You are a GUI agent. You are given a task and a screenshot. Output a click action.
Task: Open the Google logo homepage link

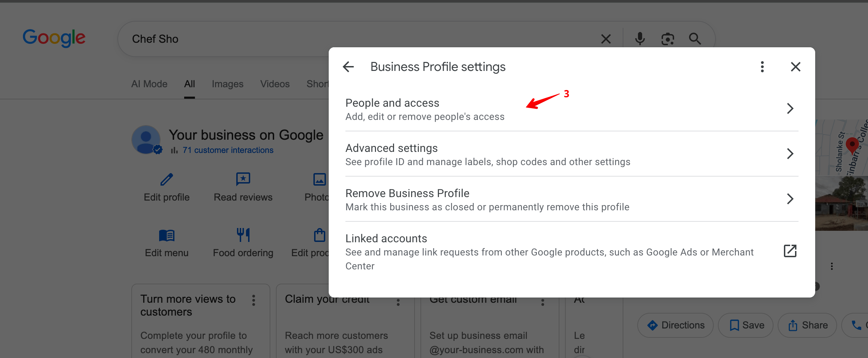point(54,38)
